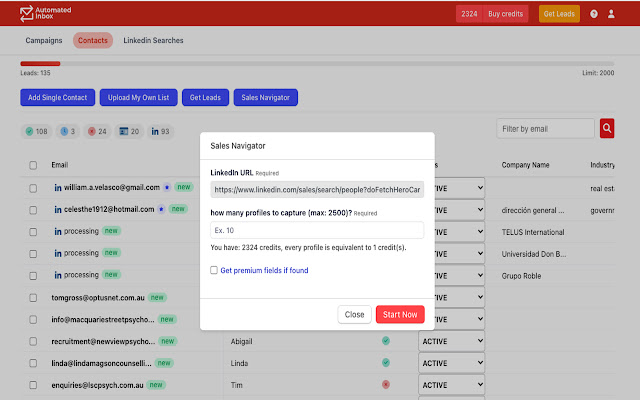Open status dropdown in dirección general row
Screen dimensions: 640x400
coord(460,210)
